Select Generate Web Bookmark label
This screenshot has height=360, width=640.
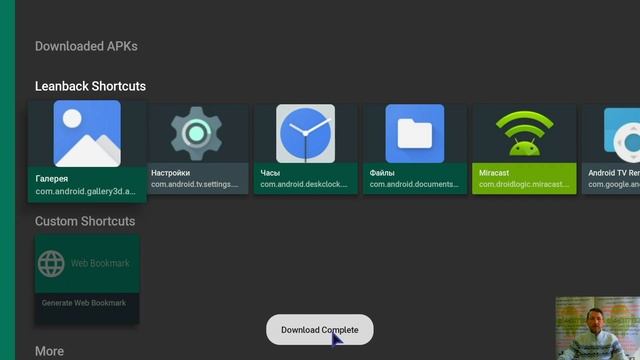click(x=84, y=303)
